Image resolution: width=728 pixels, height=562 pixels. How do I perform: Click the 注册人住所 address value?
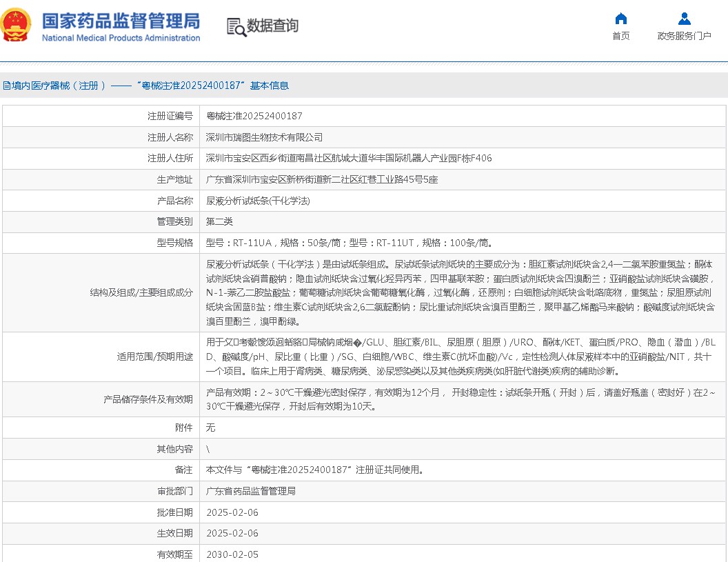(x=349, y=158)
